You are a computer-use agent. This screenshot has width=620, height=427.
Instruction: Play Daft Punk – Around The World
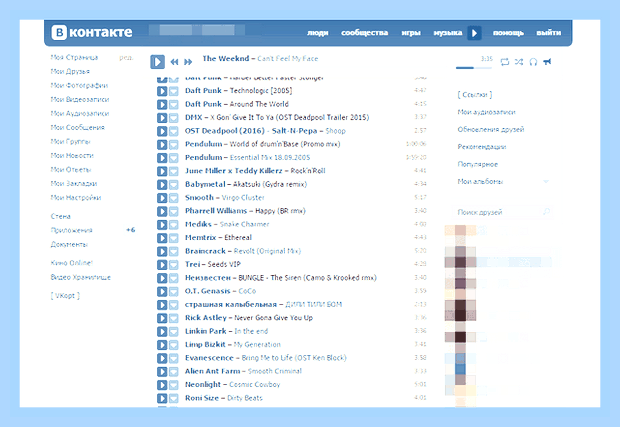pos(162,104)
